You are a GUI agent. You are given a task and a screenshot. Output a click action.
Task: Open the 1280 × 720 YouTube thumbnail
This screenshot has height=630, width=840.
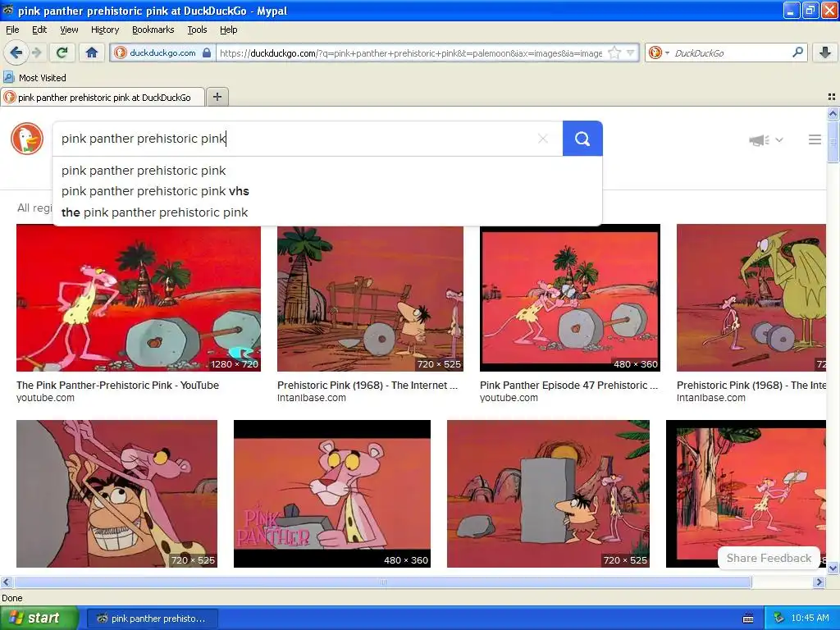138,298
